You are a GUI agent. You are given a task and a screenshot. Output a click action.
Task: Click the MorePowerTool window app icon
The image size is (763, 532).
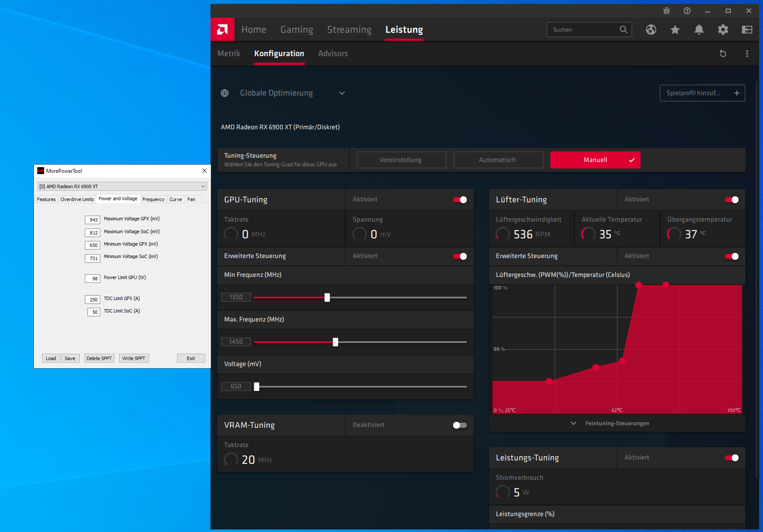pyautogui.click(x=41, y=171)
